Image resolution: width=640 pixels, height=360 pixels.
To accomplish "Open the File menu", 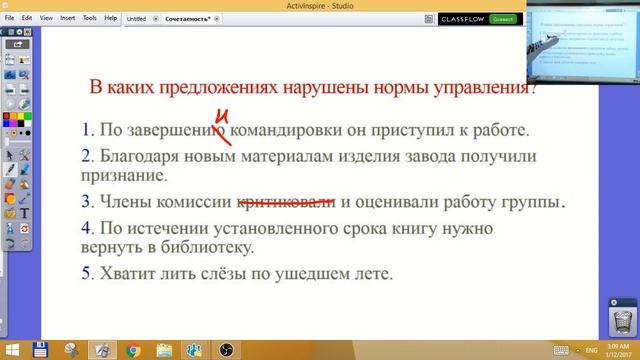I will [9, 18].
